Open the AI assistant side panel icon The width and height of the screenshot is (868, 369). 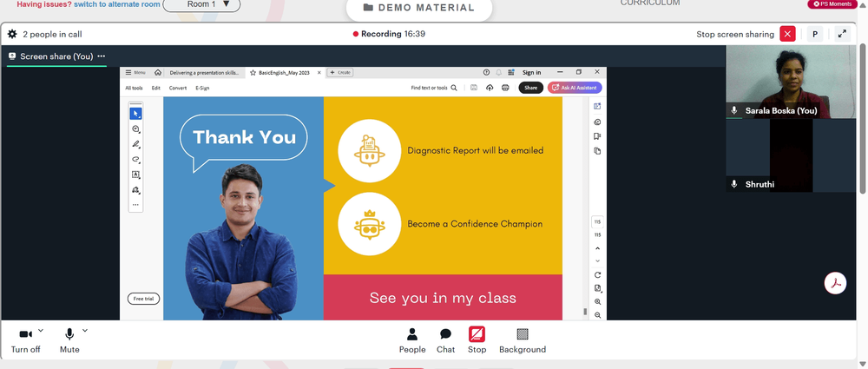coord(597,107)
